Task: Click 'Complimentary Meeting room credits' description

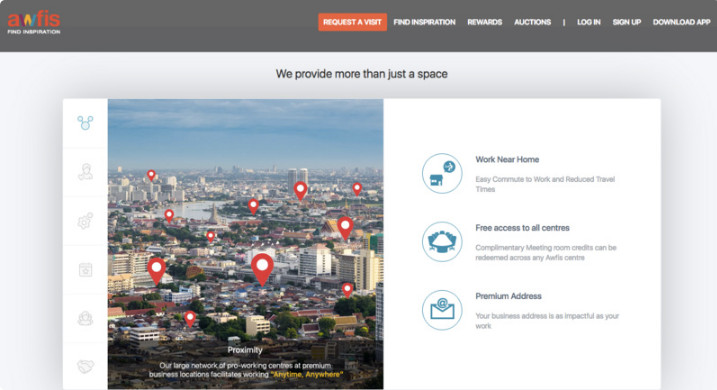Action: coord(546,252)
